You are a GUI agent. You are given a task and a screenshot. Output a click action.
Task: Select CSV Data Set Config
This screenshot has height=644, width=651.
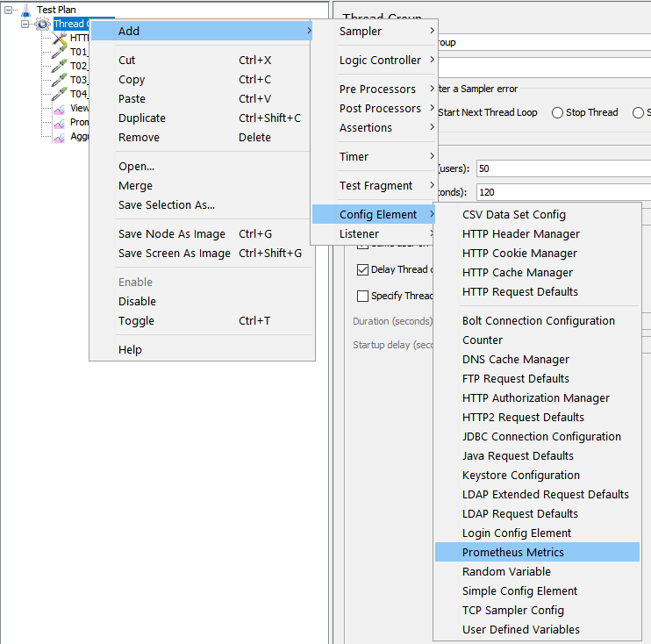point(513,215)
